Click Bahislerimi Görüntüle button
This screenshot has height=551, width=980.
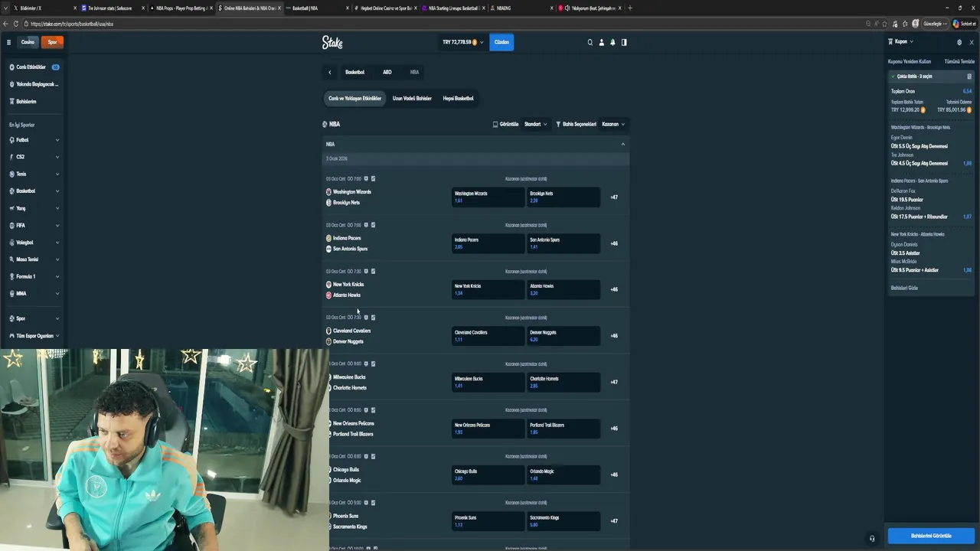point(931,536)
